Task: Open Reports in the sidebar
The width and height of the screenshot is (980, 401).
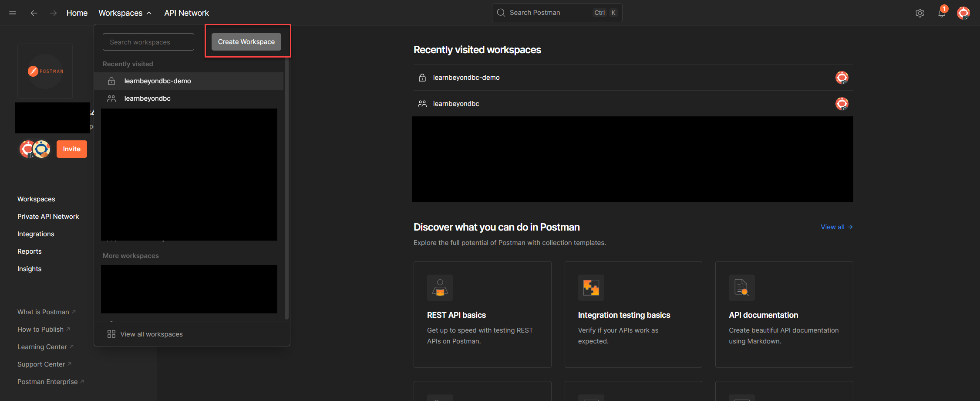Action: [30, 251]
